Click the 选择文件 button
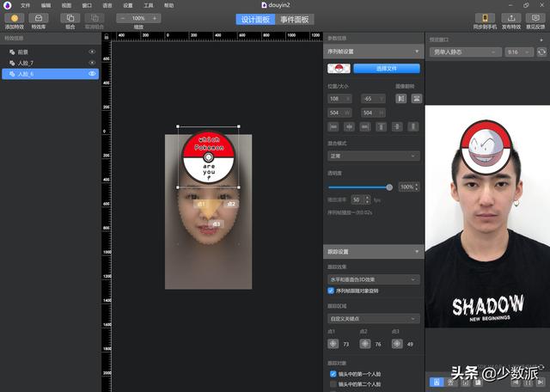This screenshot has height=392, width=550. [386, 68]
